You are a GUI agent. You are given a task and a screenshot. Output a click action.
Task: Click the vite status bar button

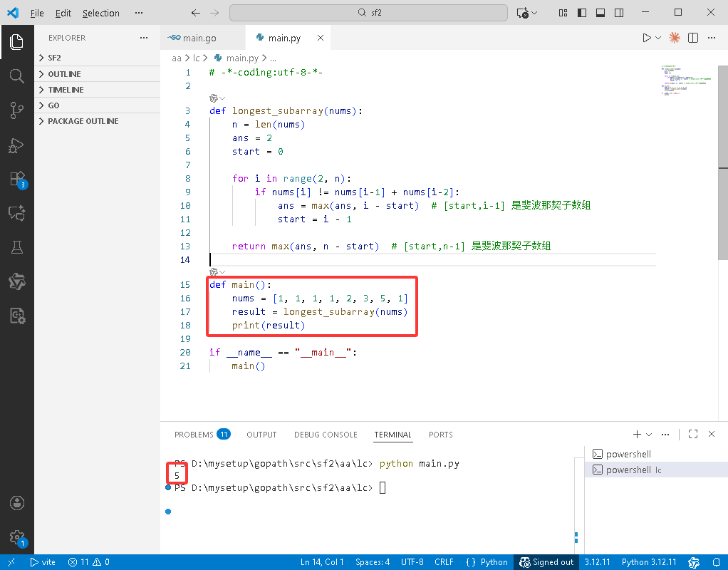point(43,562)
